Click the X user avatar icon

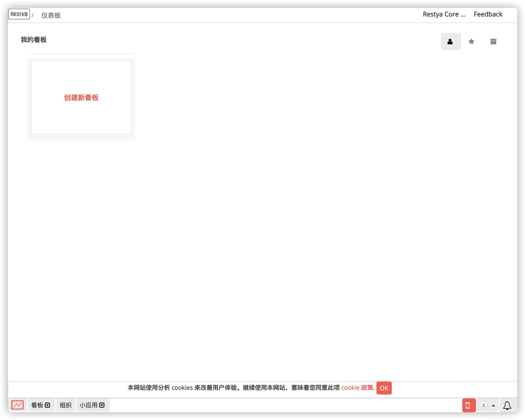point(483,405)
